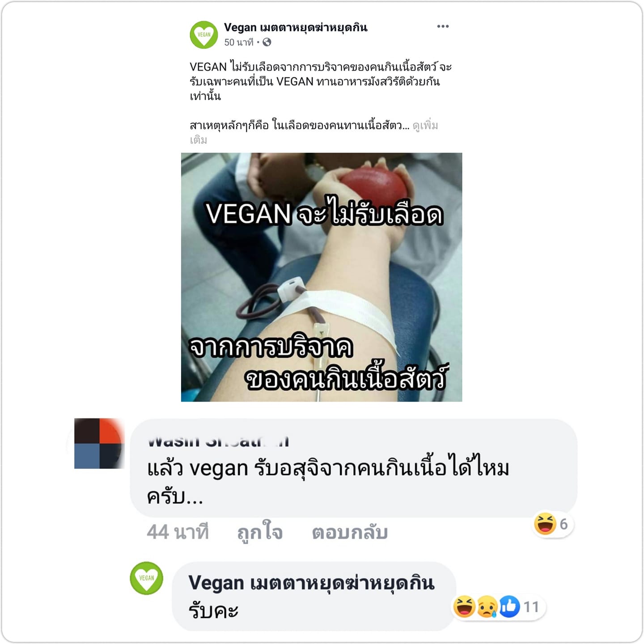The height and width of the screenshot is (644, 644).
Task: Click ถูกใจ to like the comment
Action: pos(260,532)
